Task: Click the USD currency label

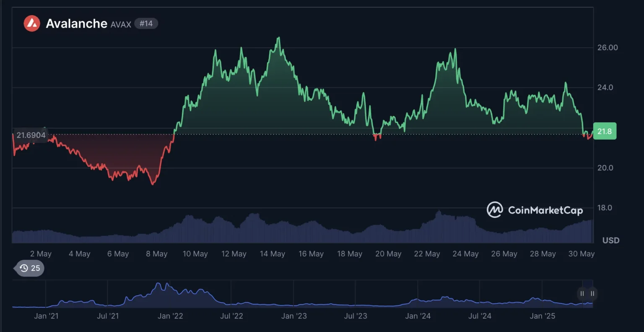Action: click(x=610, y=241)
